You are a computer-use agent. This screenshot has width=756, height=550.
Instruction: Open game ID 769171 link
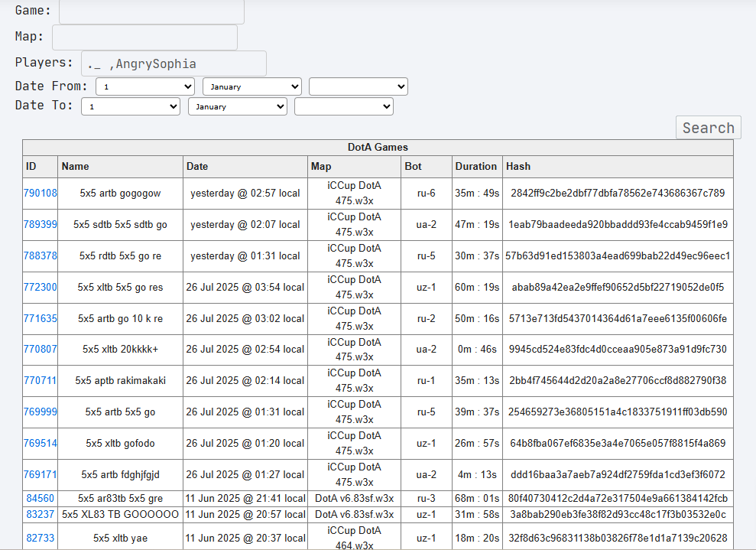tap(40, 474)
